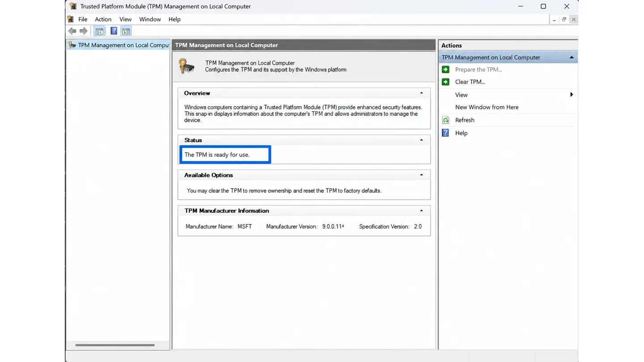Click the key-and-chip icon in the console tree
This screenshot has width=644, height=362.
[72, 45]
